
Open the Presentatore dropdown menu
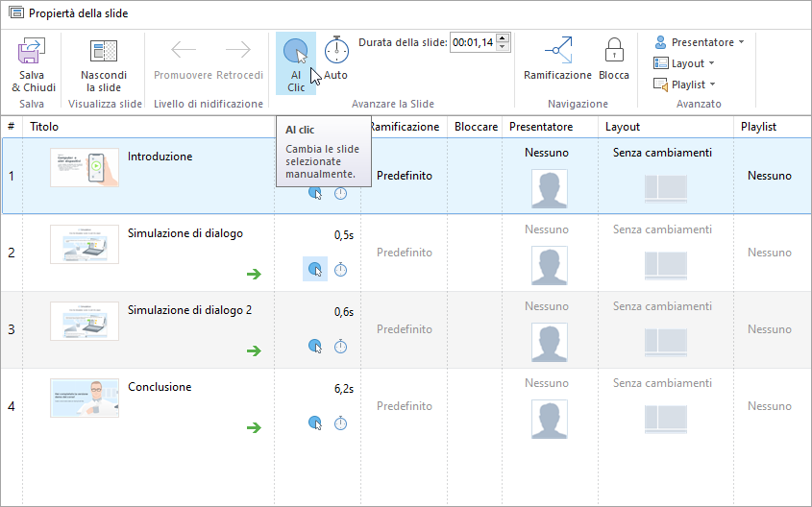700,42
